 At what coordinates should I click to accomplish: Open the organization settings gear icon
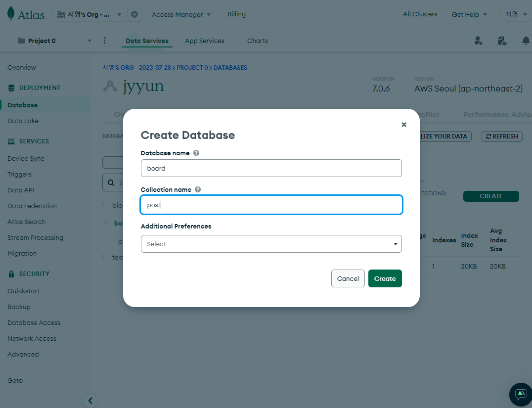(134, 14)
